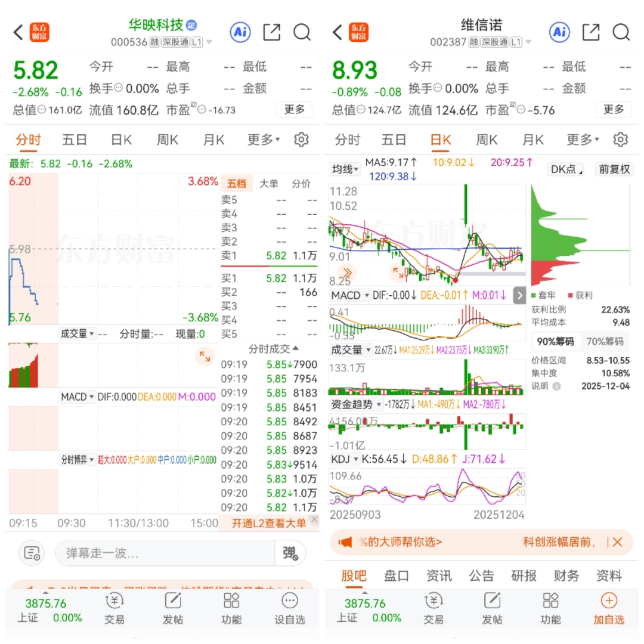Open 资讯 tab on 维信诺 page

point(439,576)
